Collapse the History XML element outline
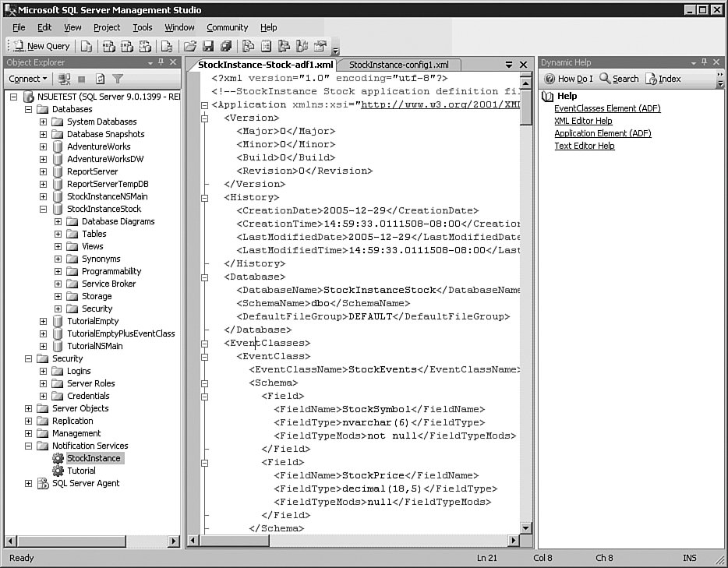Image resolution: width=728 pixels, height=568 pixels. tap(204, 198)
